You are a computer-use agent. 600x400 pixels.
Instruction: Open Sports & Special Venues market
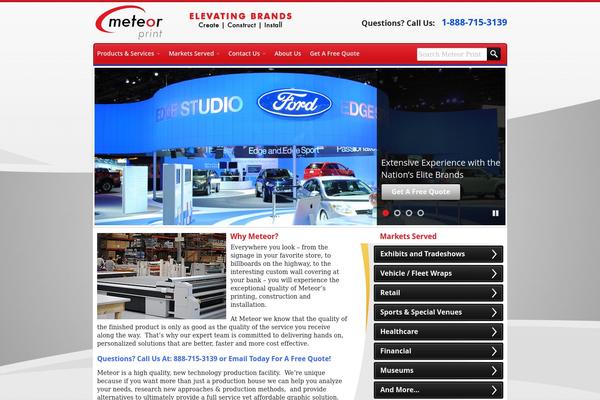click(438, 312)
